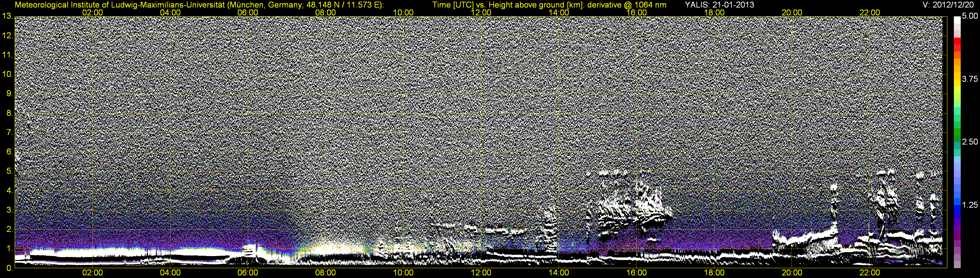Click the 10:00 label on the bottom time axis
Viewport: 980px width, 278px height.
[x=403, y=273]
